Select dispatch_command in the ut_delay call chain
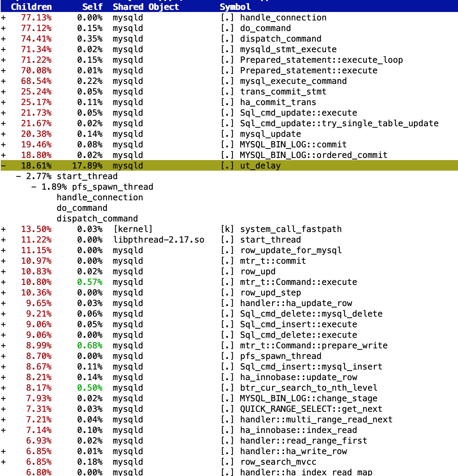 coord(97,219)
